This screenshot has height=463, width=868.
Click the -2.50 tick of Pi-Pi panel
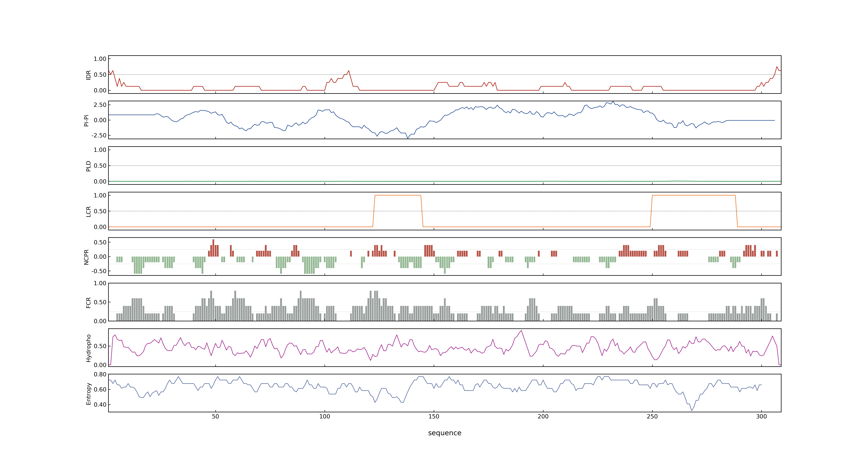tap(99, 135)
